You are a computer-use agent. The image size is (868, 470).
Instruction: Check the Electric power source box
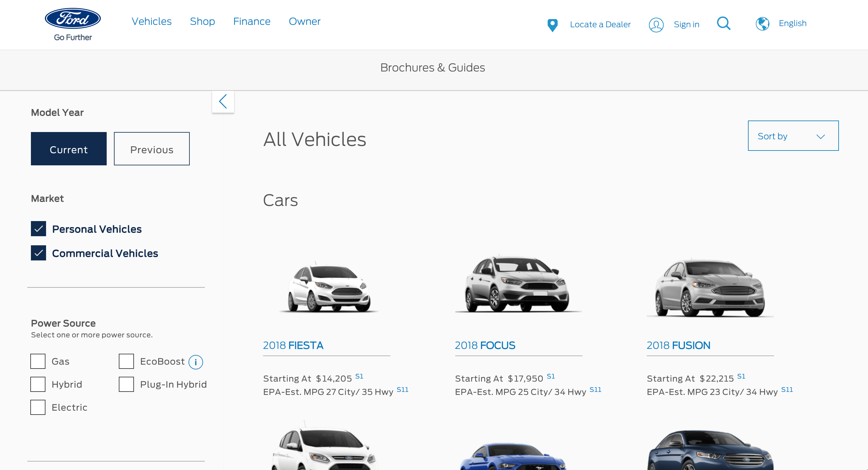(38, 407)
